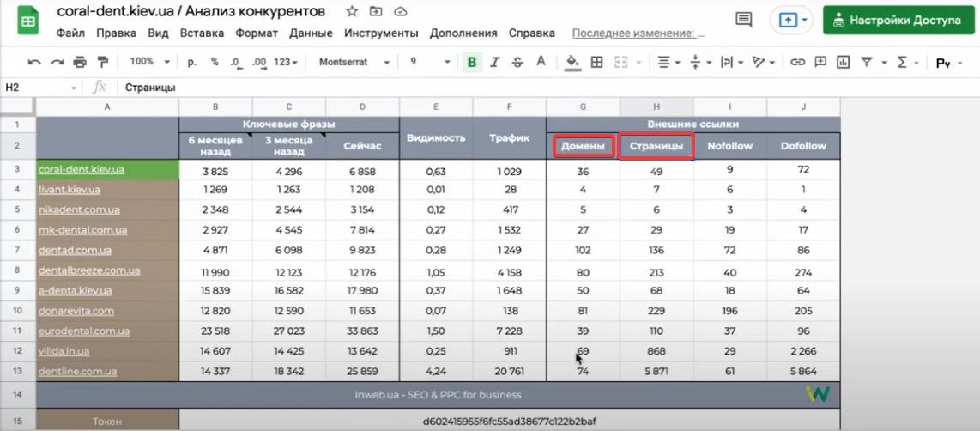View cloud save status
The height and width of the screenshot is (431, 980).
click(x=401, y=12)
